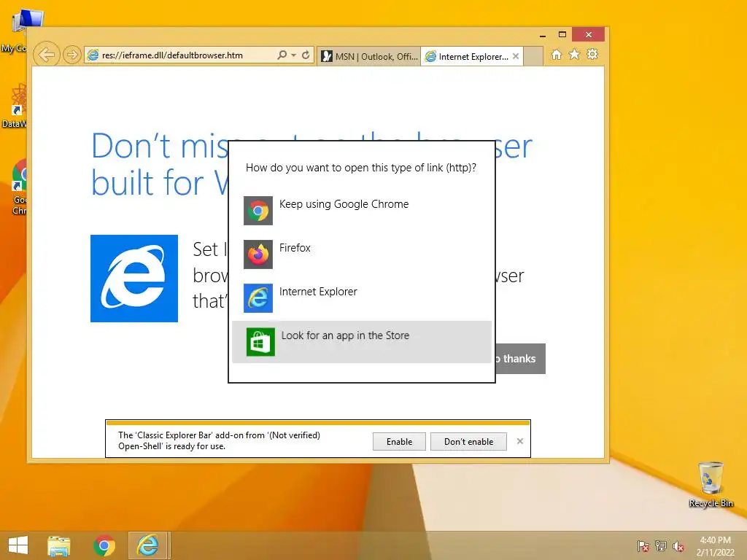The image size is (747, 560).
Task: Close the Internet Explorer tab
Action: (516, 56)
